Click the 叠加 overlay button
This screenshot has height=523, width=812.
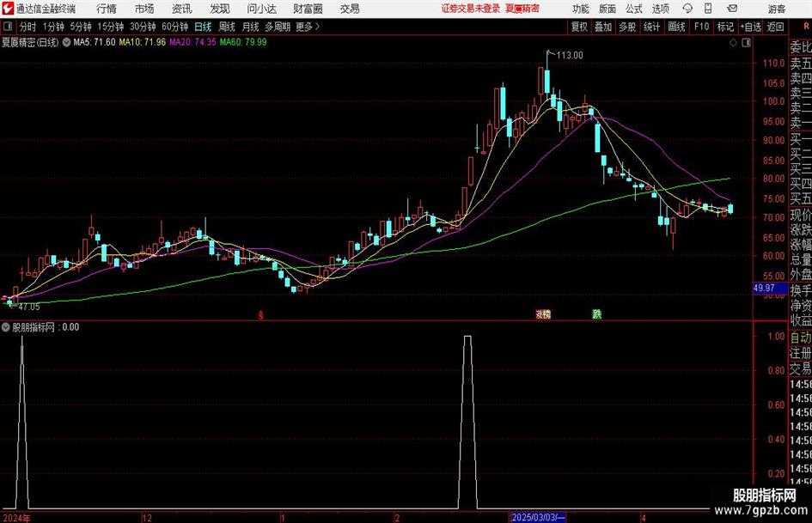(x=603, y=27)
